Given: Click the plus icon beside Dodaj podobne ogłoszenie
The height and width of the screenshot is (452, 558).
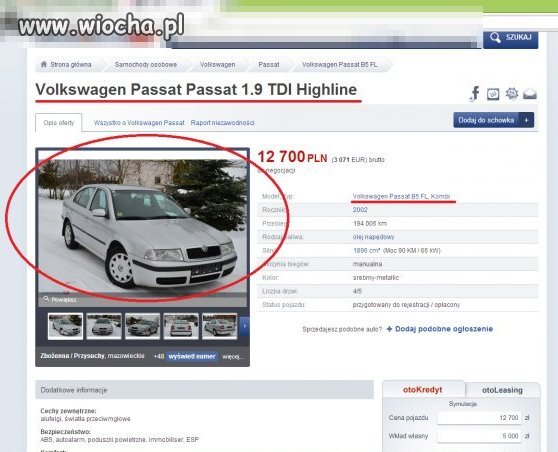Looking at the screenshot, I should click(x=389, y=329).
